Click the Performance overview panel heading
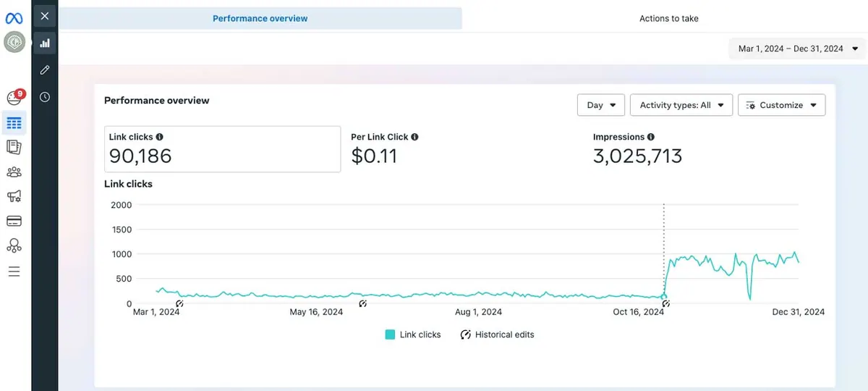This screenshot has width=868, height=391. coord(157,101)
